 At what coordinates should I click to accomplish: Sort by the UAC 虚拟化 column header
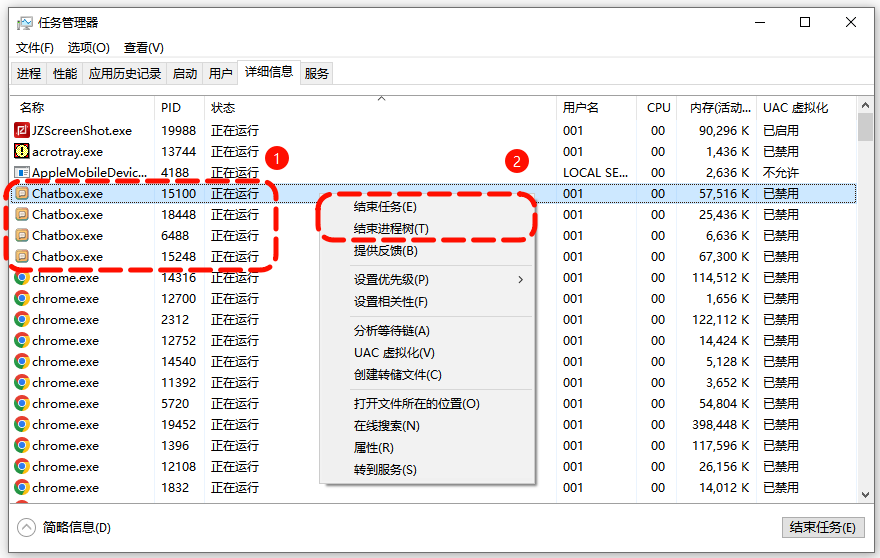click(806, 108)
